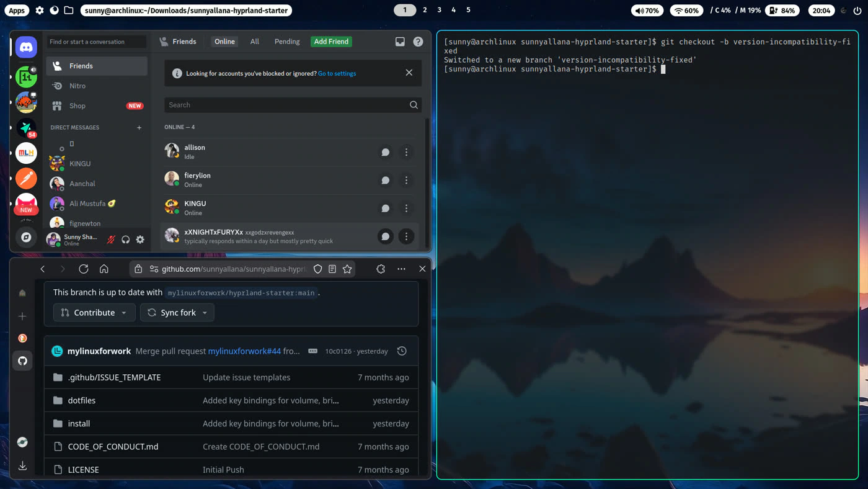
Task: Click the search magnifier in Discord friends
Action: click(x=414, y=105)
